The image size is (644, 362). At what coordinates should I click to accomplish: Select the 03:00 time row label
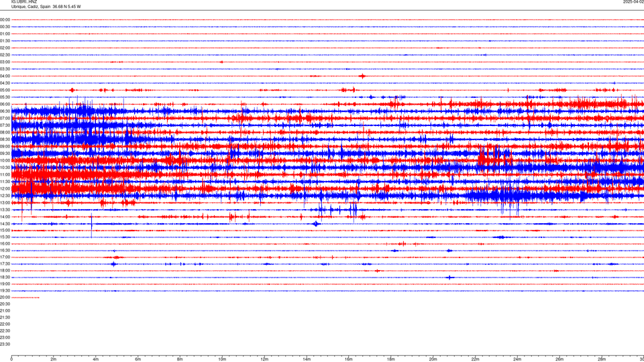[5, 62]
